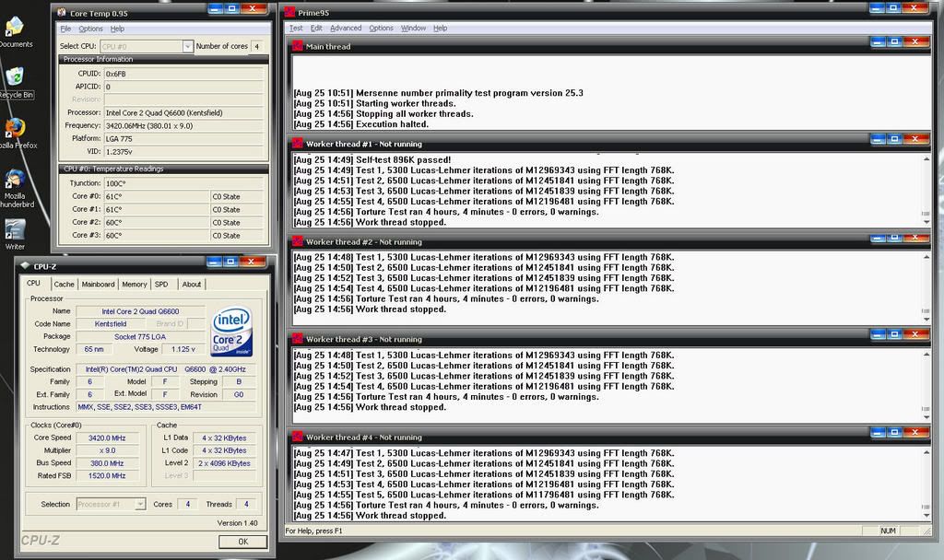Launch Mozilla Firefox from desktop

point(15,133)
